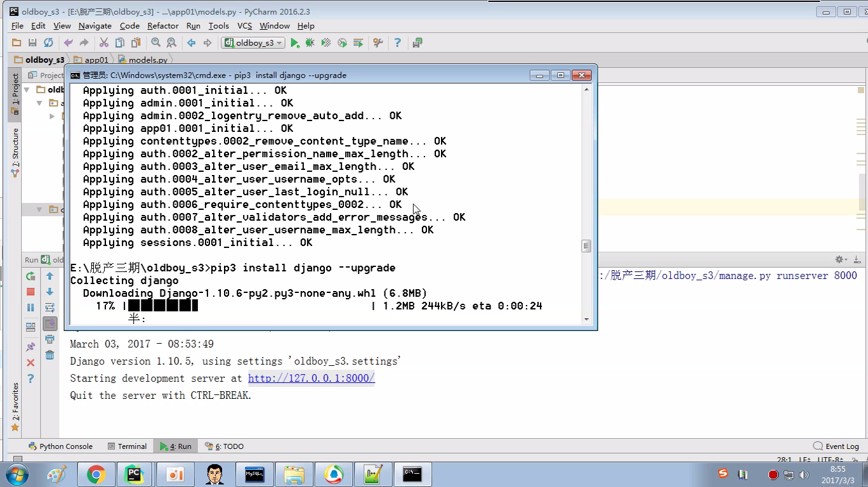Open Settings with the wrench icon
Image resolution: width=868 pixels, height=487 pixels.
coord(378,42)
